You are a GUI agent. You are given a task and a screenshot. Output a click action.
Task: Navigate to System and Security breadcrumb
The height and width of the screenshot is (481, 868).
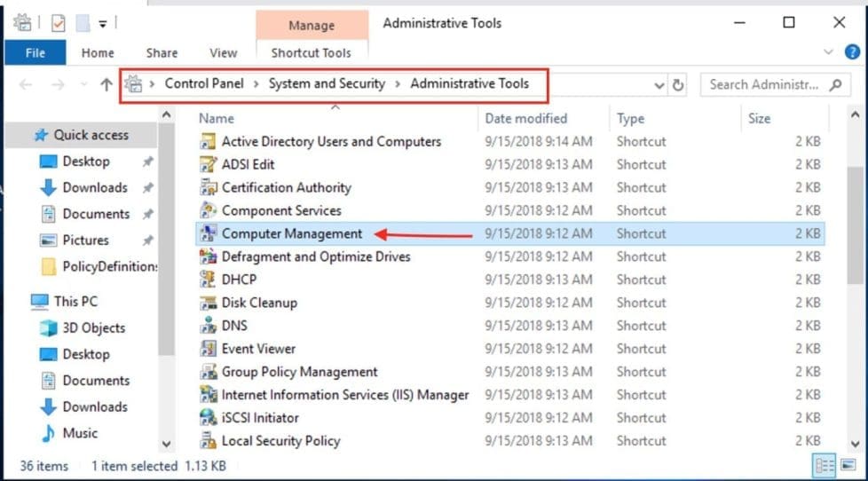(x=327, y=84)
